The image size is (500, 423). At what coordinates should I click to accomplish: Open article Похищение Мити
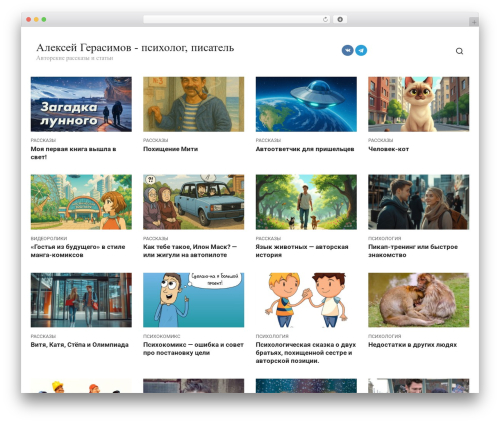pyautogui.click(x=170, y=149)
